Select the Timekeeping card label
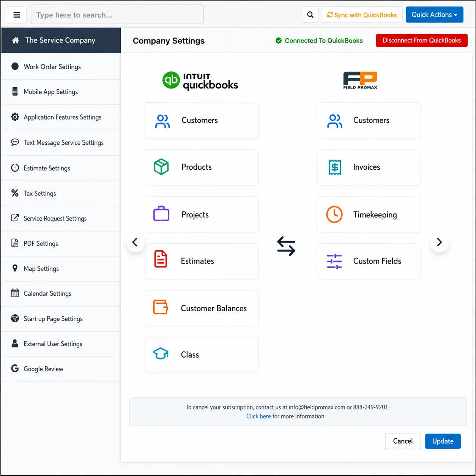Image resolution: width=476 pixels, height=476 pixels. 375,215
